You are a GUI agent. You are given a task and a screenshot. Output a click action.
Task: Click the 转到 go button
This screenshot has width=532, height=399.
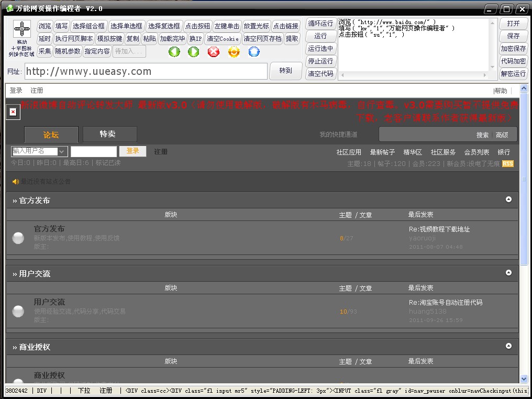pos(286,71)
